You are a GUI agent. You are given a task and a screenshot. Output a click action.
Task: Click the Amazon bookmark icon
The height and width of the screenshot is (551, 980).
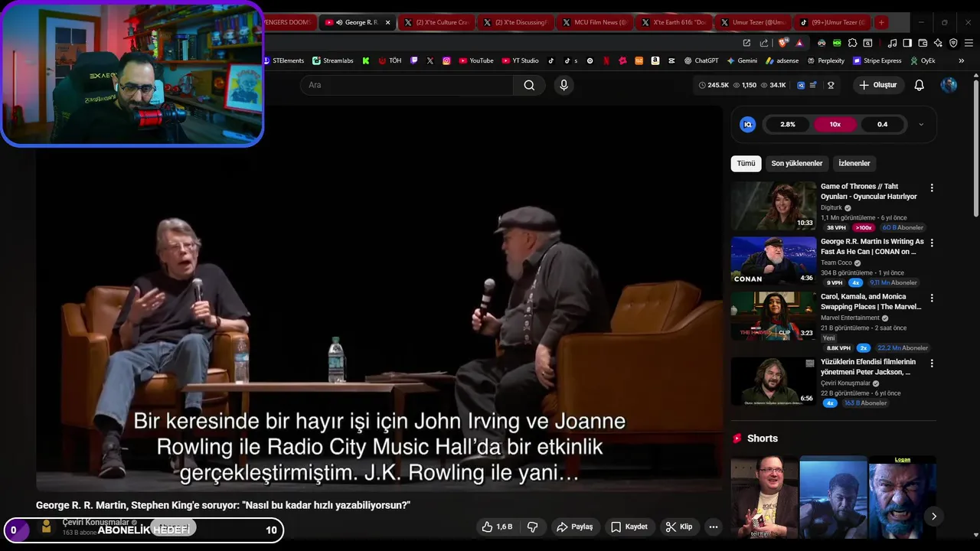coord(655,60)
